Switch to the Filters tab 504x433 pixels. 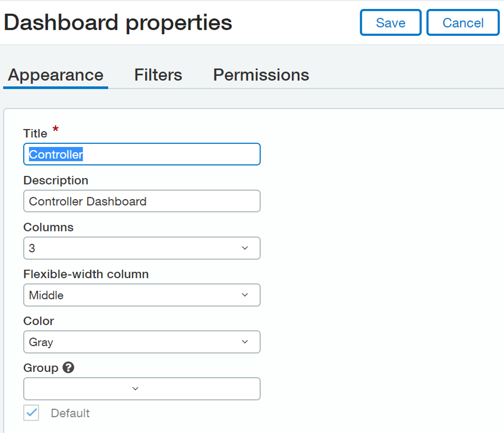pos(158,75)
